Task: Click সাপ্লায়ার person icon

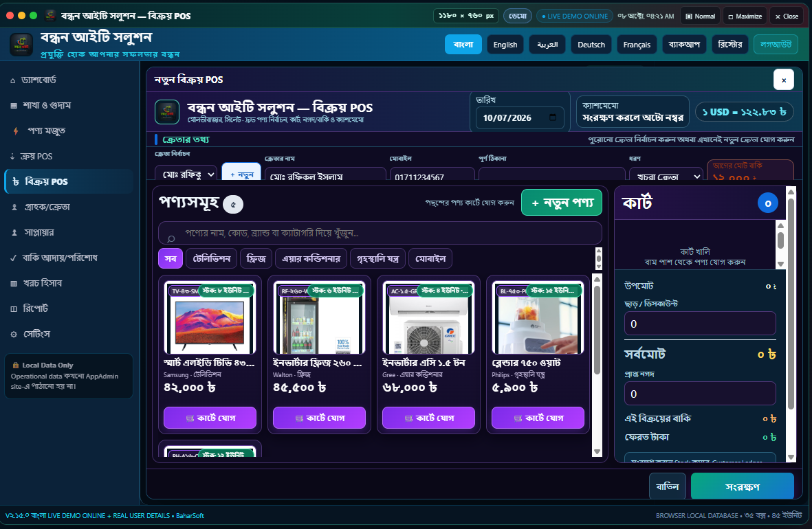Action: 14,233
